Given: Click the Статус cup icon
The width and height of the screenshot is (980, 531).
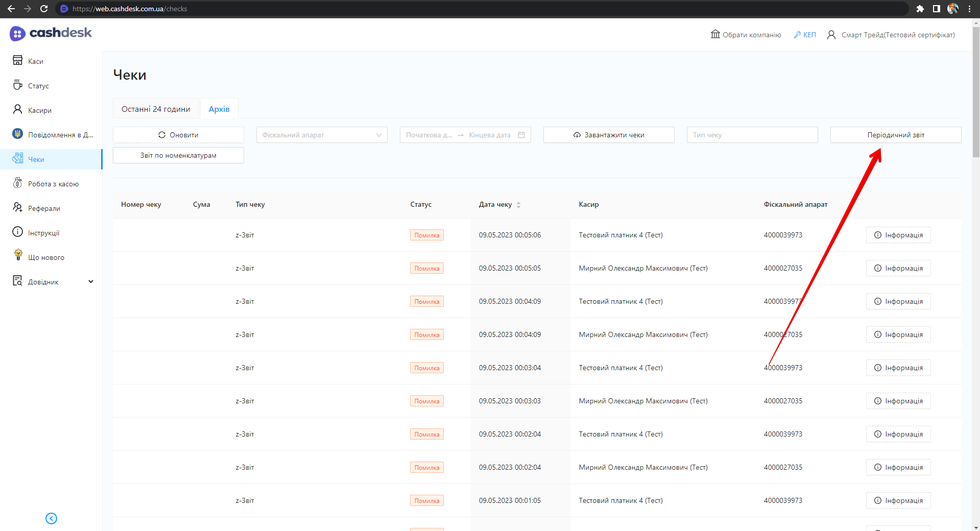Looking at the screenshot, I should [x=17, y=85].
